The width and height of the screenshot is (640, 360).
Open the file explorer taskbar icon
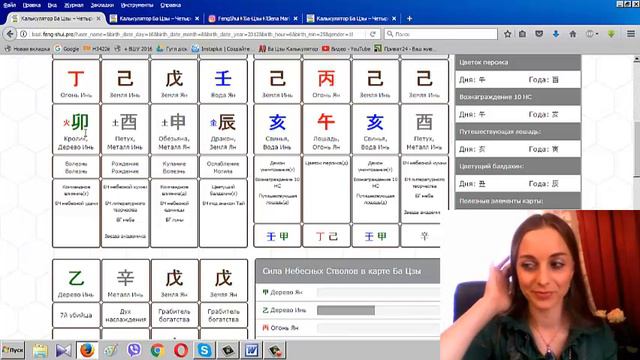point(40,350)
